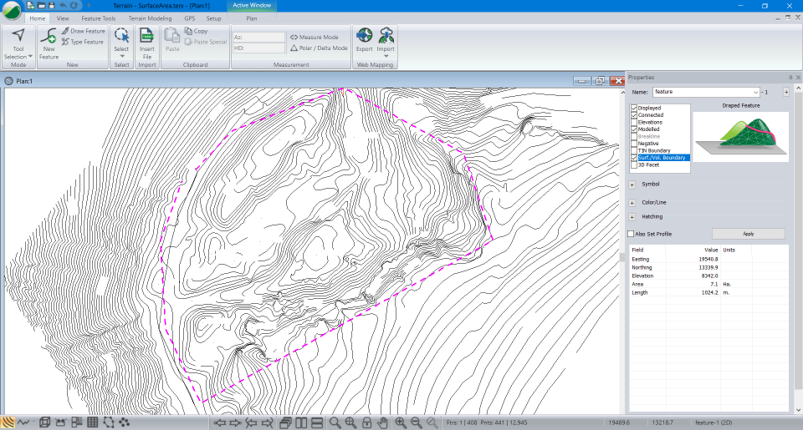
Task: Click the new document quick-access icon
Action: 31,6
